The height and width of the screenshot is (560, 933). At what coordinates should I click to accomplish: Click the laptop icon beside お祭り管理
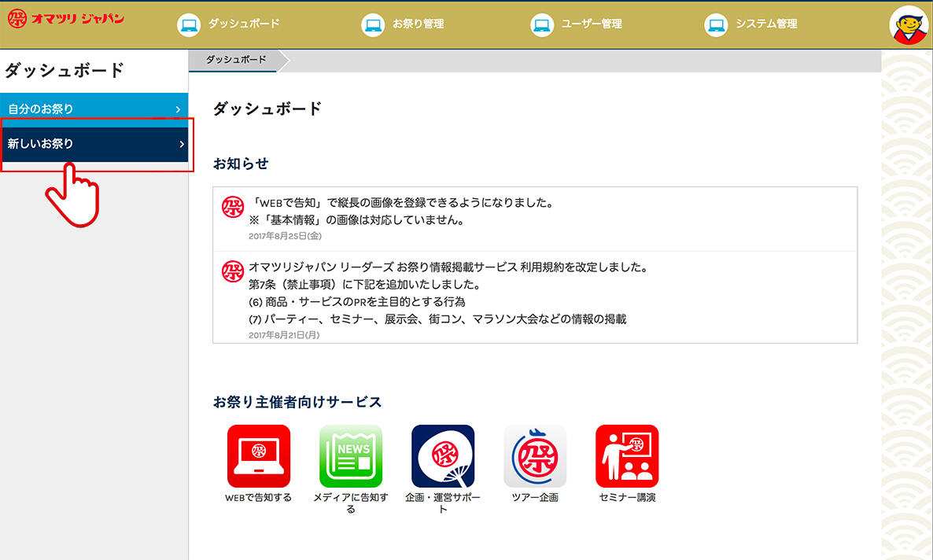pyautogui.click(x=373, y=24)
